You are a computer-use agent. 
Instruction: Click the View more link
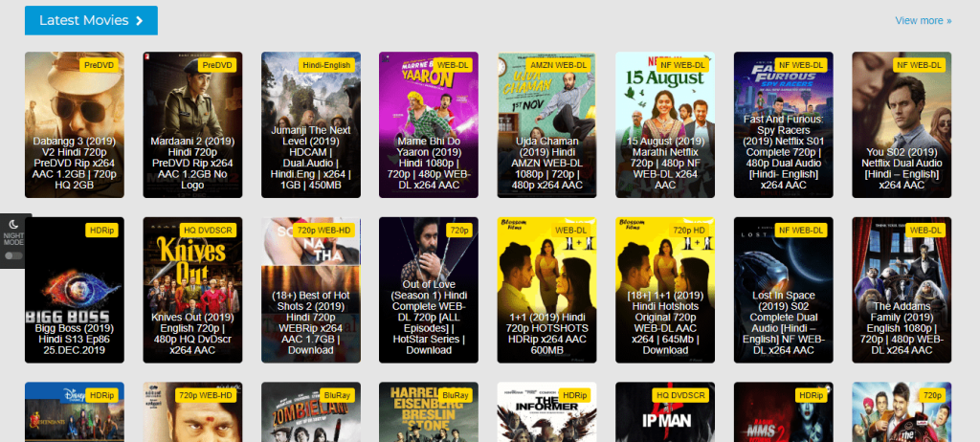(x=923, y=20)
